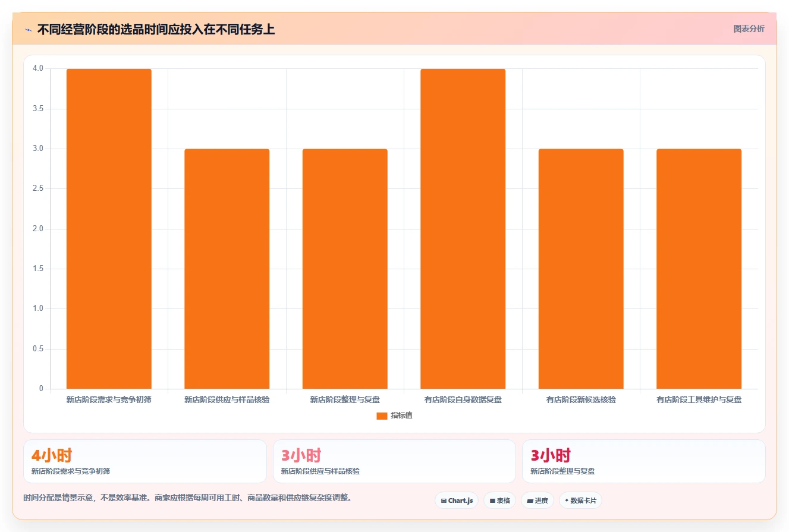The height and width of the screenshot is (532, 789).
Task: Click the red 3小时 value for 整理与复盘
Action: pyautogui.click(x=551, y=456)
